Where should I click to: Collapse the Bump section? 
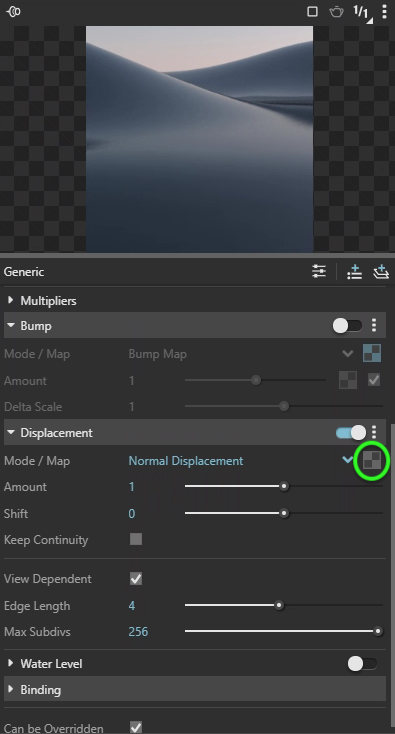point(11,325)
